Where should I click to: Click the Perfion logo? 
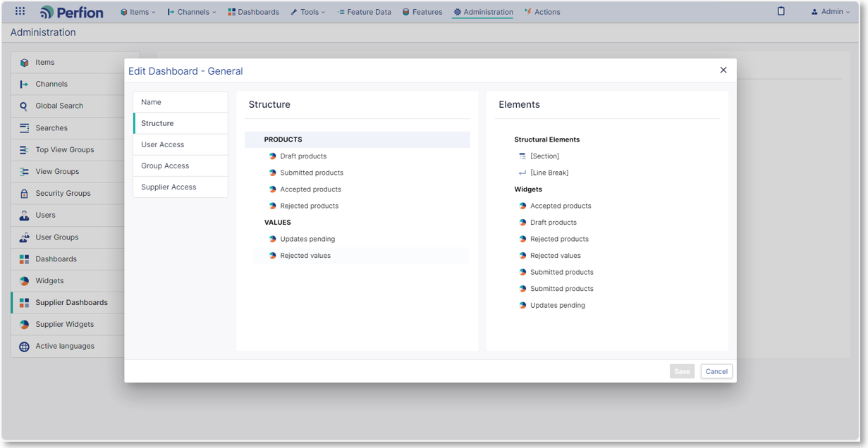pyautogui.click(x=72, y=12)
